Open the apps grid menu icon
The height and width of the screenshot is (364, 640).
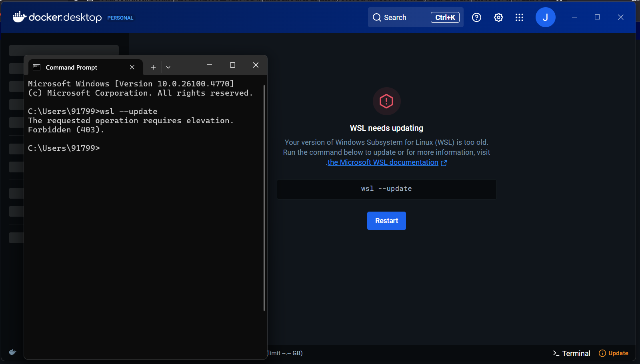tap(519, 17)
